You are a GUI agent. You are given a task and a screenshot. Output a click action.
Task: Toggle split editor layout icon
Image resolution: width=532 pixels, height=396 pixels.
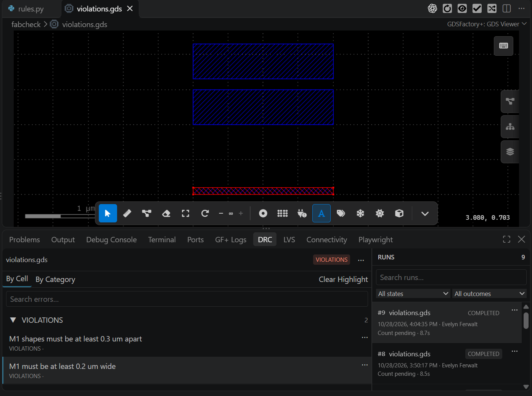(507, 8)
